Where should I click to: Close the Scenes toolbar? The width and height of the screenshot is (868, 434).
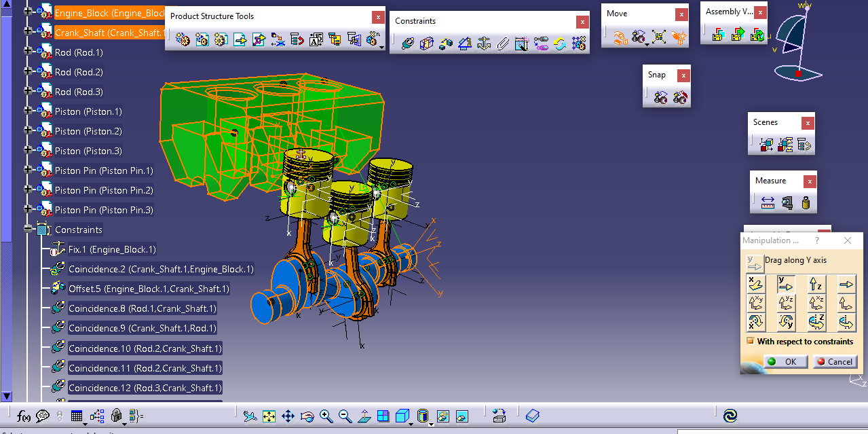click(x=807, y=123)
